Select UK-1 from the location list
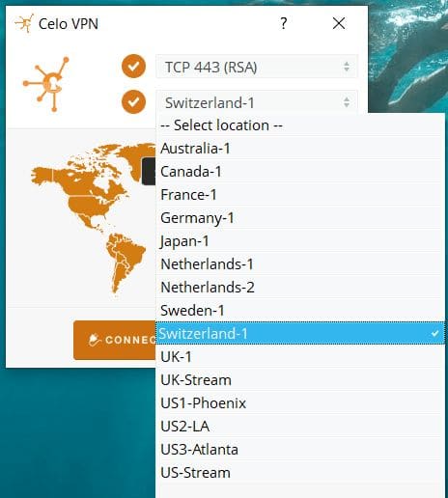Image resolution: width=448 pixels, height=498 pixels. click(300, 356)
